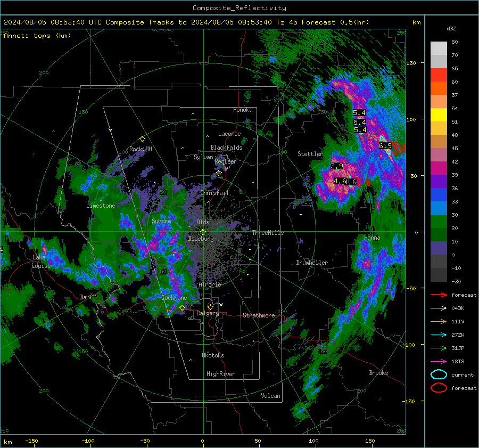
Task: Click the Lacombe city label
Action: tap(229, 134)
